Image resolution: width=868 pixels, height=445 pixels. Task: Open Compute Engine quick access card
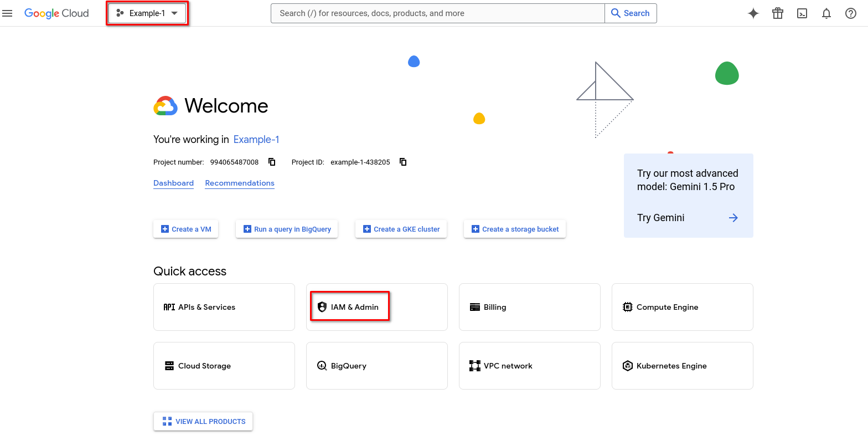tap(683, 307)
